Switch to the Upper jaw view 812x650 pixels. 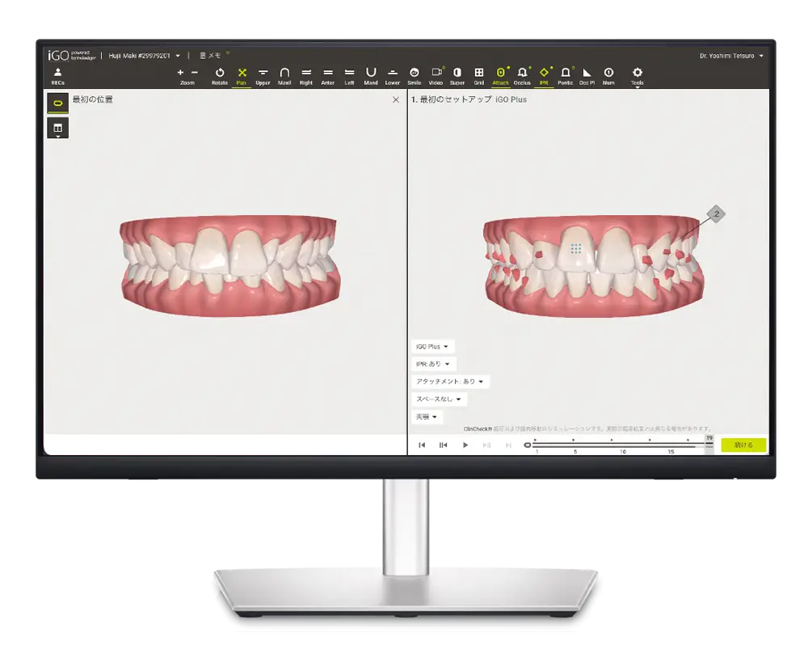(263, 76)
